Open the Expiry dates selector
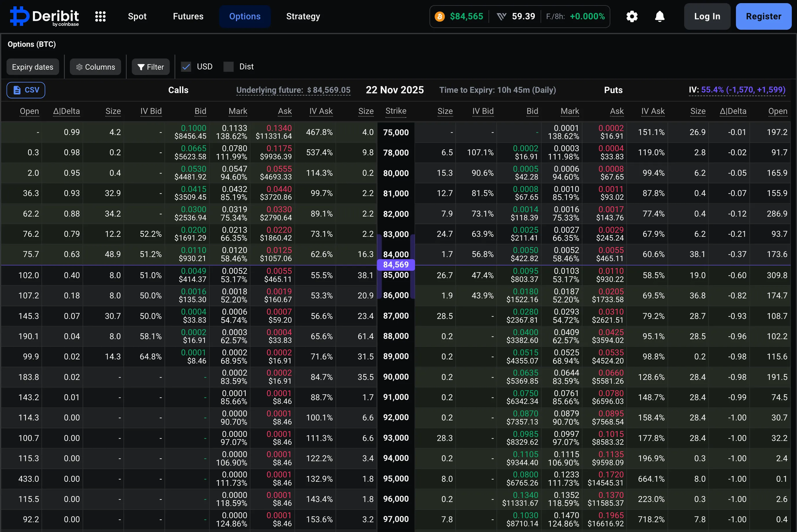This screenshot has width=797, height=532. (33, 67)
